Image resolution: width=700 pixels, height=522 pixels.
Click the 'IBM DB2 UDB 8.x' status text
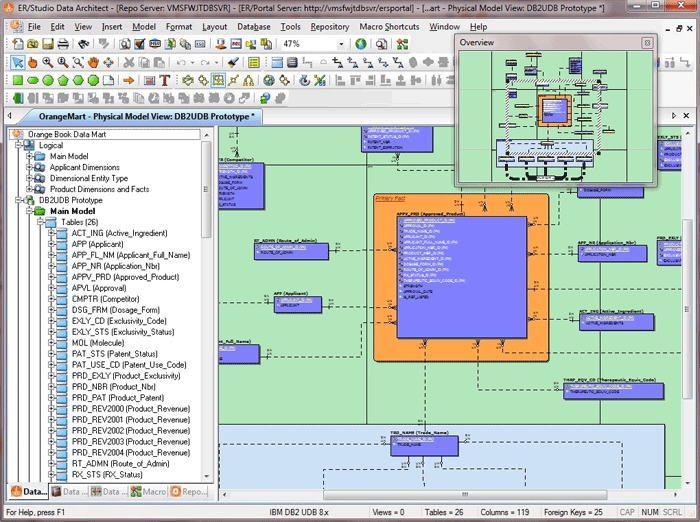[x=299, y=512]
